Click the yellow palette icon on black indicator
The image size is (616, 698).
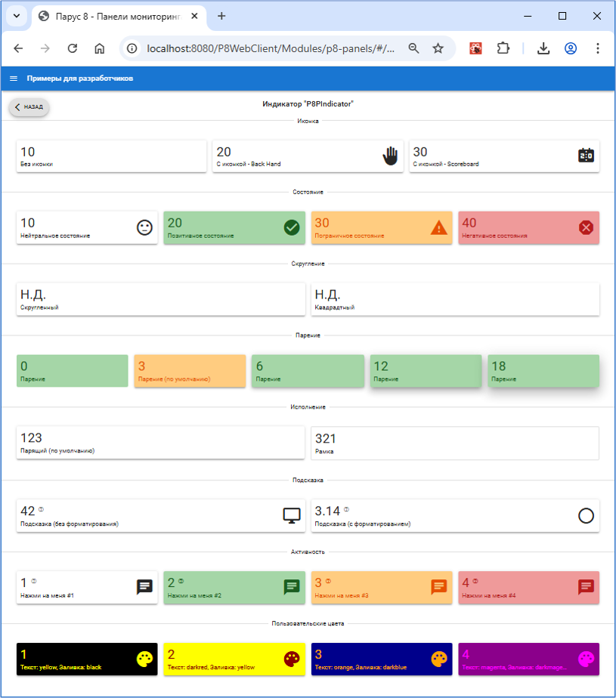[144, 659]
